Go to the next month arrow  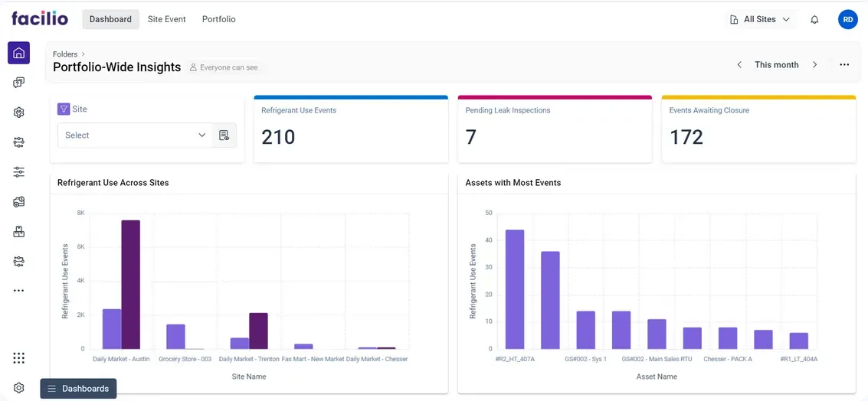(x=814, y=65)
